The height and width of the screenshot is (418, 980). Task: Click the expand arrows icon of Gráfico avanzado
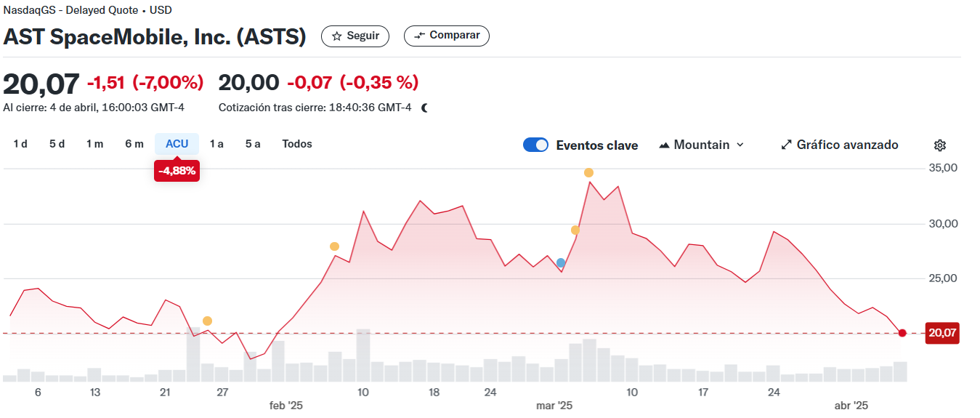pos(786,145)
